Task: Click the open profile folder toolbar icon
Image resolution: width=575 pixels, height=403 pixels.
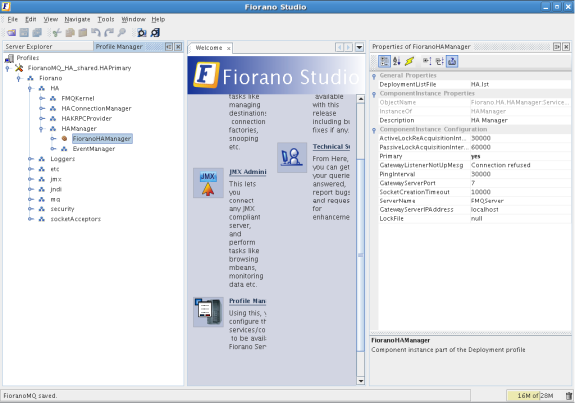Action: point(11,33)
